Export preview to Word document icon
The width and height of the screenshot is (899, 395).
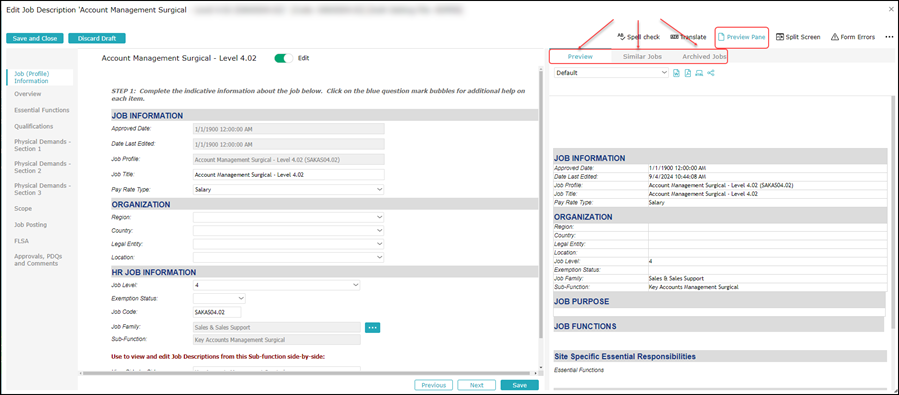click(x=677, y=73)
